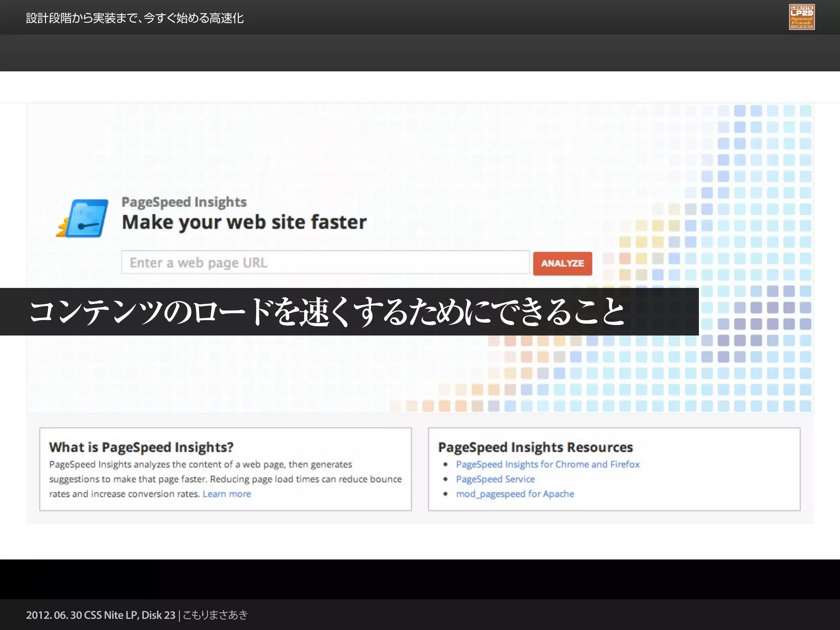Open the 'PageSpeed Service' link
This screenshot has height=630, width=840.
[x=495, y=479]
